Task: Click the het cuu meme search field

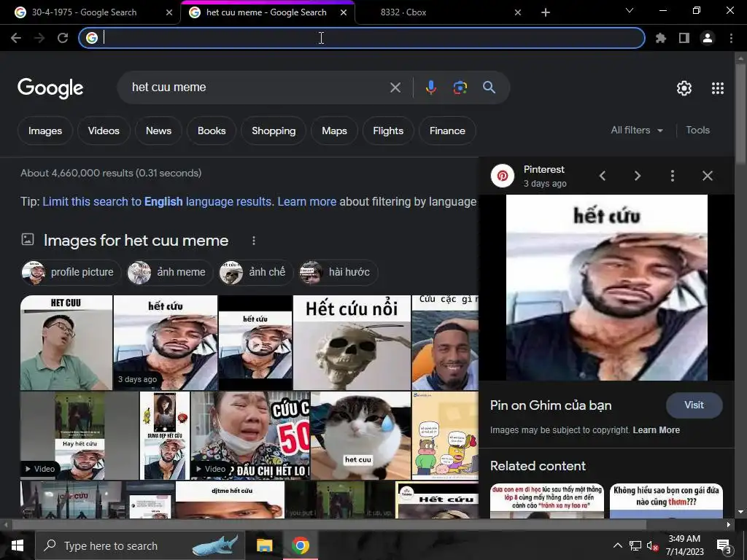Action: [x=258, y=87]
